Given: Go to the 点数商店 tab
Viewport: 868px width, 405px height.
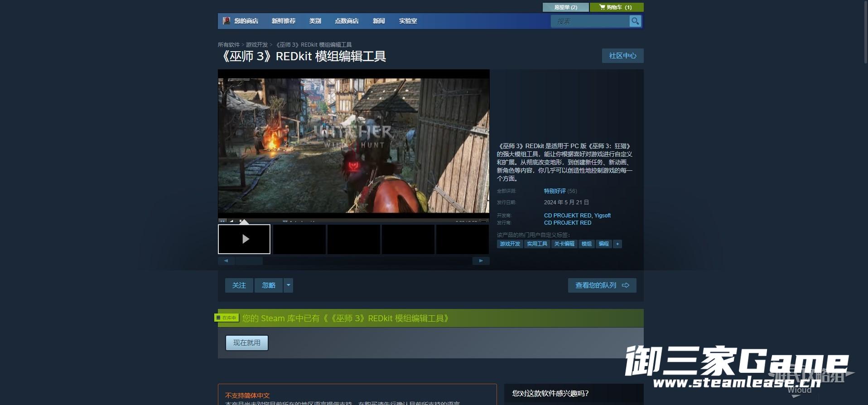Looking at the screenshot, I should coord(347,21).
